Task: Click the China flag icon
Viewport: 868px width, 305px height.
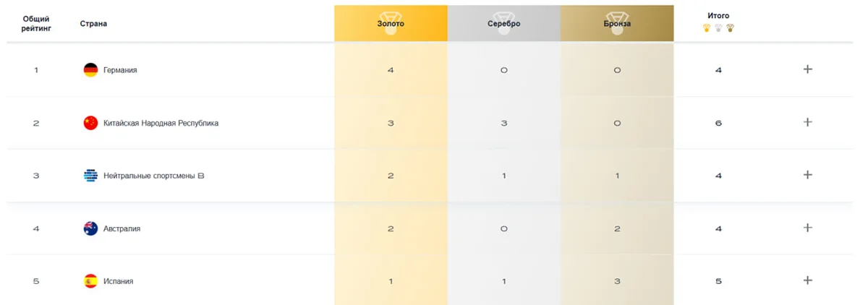Action: pyautogui.click(x=90, y=123)
